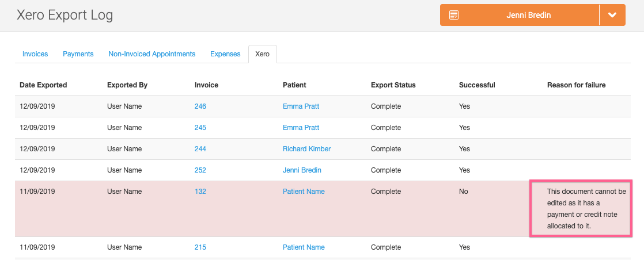Switch to the Invoices tab
Viewport: 644px width, 260px height.
(x=35, y=54)
